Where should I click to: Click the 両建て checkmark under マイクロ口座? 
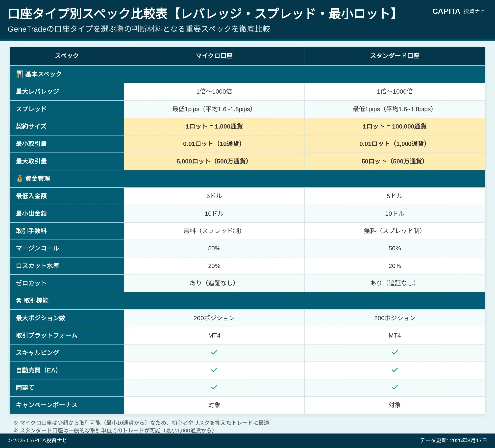pos(214,387)
